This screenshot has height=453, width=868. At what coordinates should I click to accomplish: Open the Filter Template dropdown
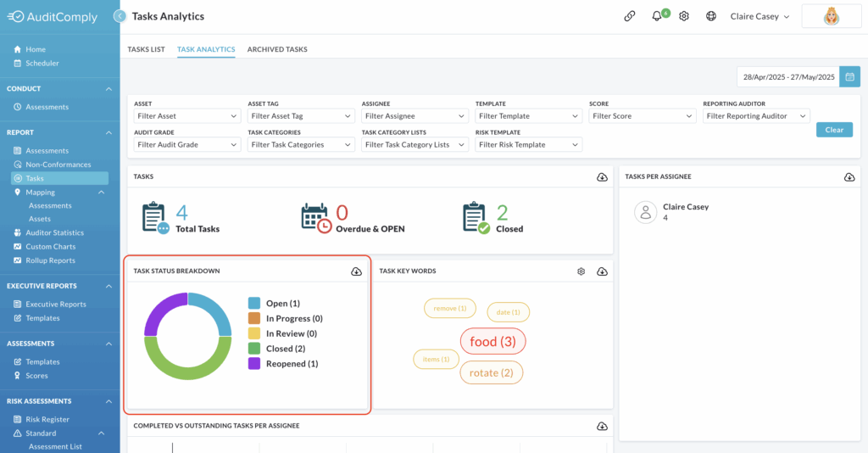click(x=529, y=115)
